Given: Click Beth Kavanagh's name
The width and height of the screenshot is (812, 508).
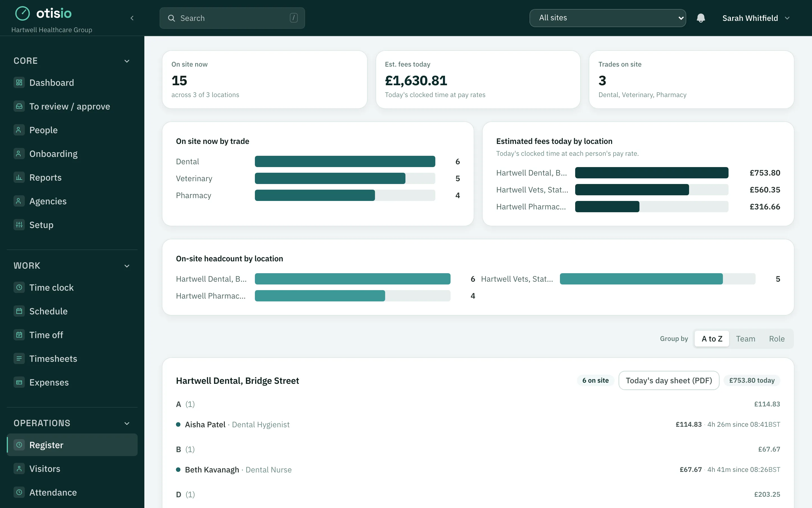Looking at the screenshot, I should tap(212, 470).
